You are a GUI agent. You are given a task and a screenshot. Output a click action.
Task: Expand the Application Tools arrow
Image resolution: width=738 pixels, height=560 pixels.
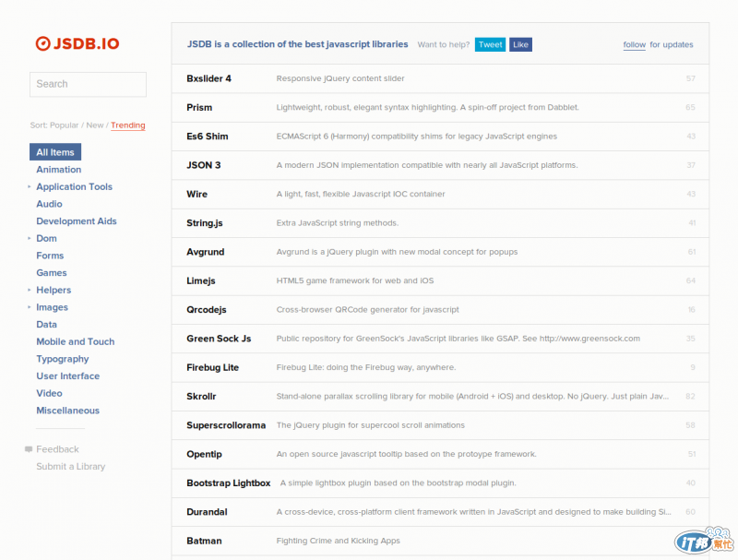point(30,187)
